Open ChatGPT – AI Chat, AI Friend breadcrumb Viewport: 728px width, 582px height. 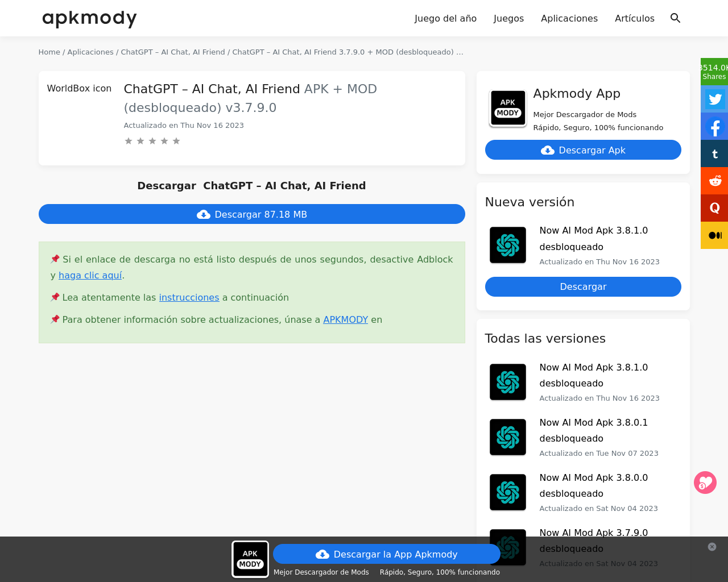coord(173,52)
